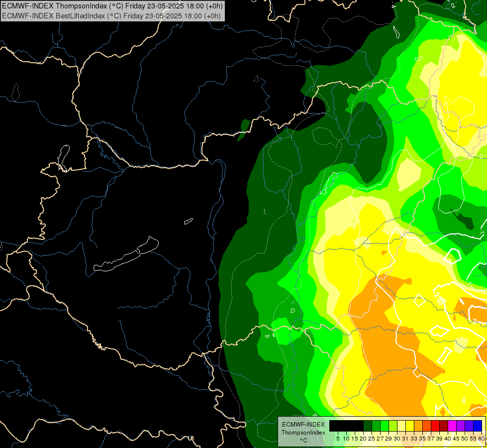The image size is (487, 448).
Task: Click the legend scale value 30
Action: (x=397, y=439)
